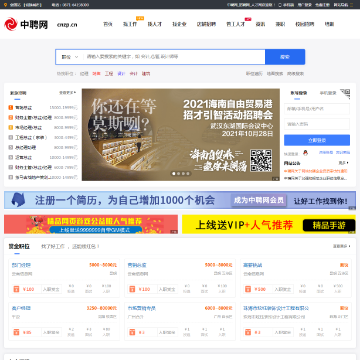
Task: Expand the 更多 dropdown beside 网站公告
Action: click(x=344, y=163)
